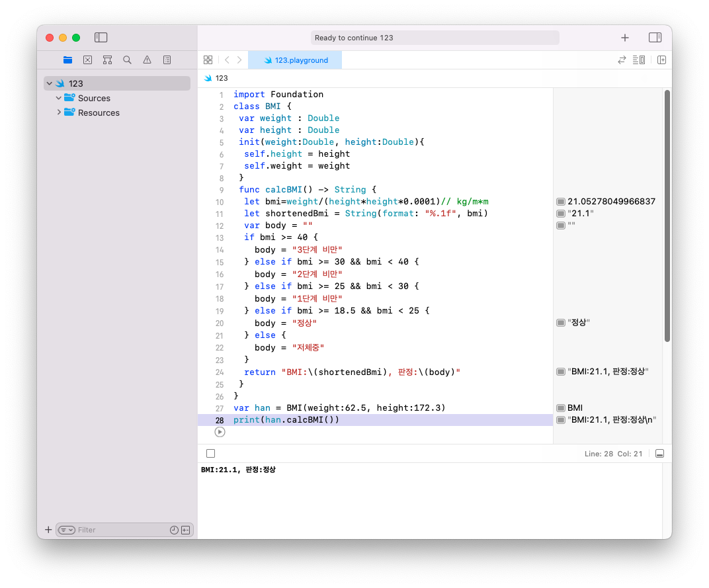Click the 'func calcBMI() -> String' line
The image size is (709, 588).
(x=308, y=190)
